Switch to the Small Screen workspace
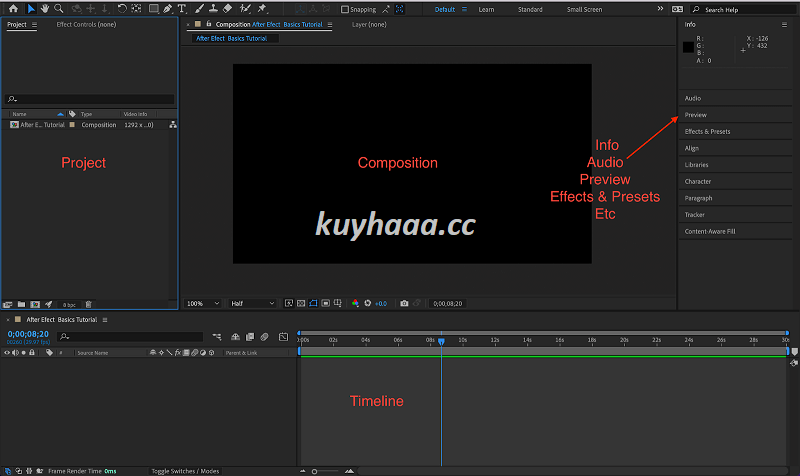The image size is (800, 476). click(x=584, y=9)
